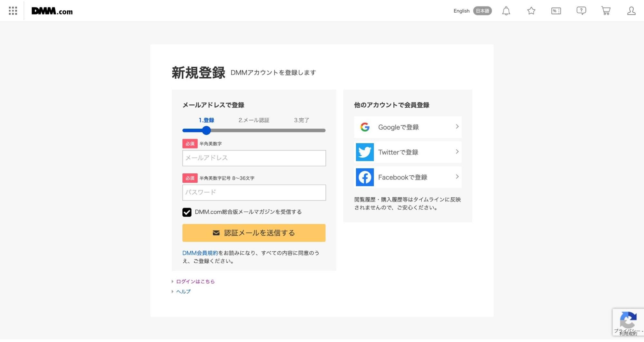Select 日本語 language option
This screenshot has width=644, height=342.
(x=482, y=11)
